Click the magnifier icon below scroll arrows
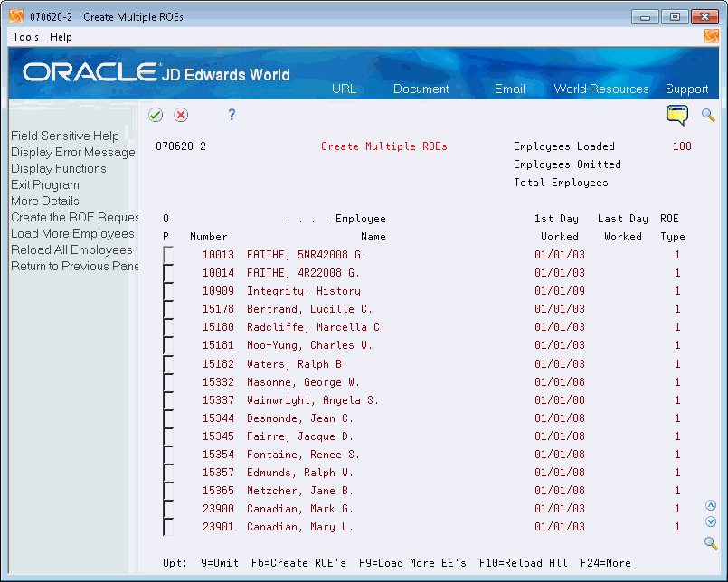Screen dimensions: 728x582 click(710, 542)
